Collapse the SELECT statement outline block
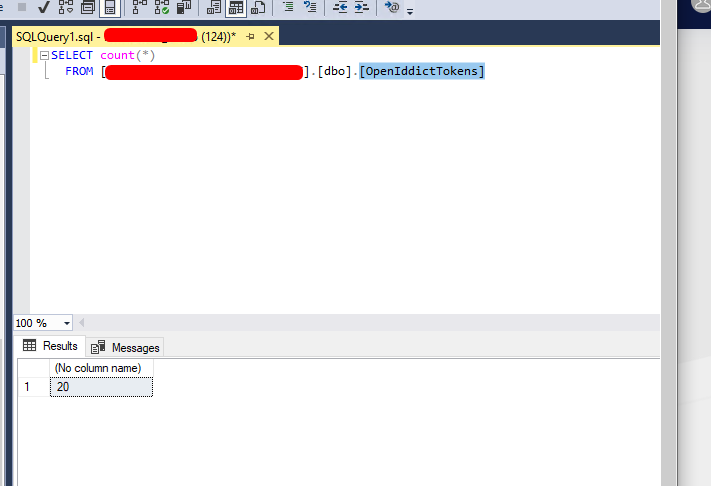 [44, 55]
